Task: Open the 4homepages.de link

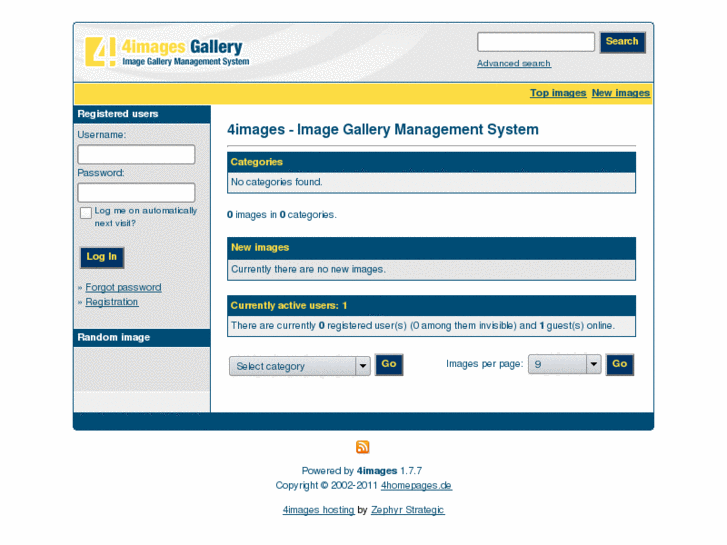Action: [416, 486]
